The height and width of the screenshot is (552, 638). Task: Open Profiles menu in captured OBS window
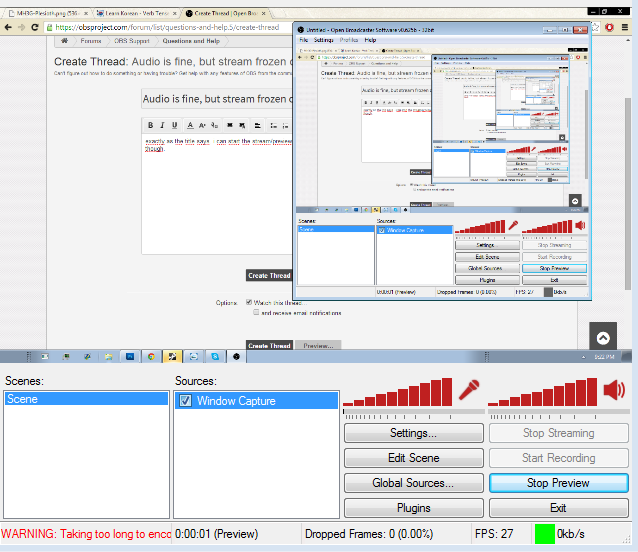[349, 40]
